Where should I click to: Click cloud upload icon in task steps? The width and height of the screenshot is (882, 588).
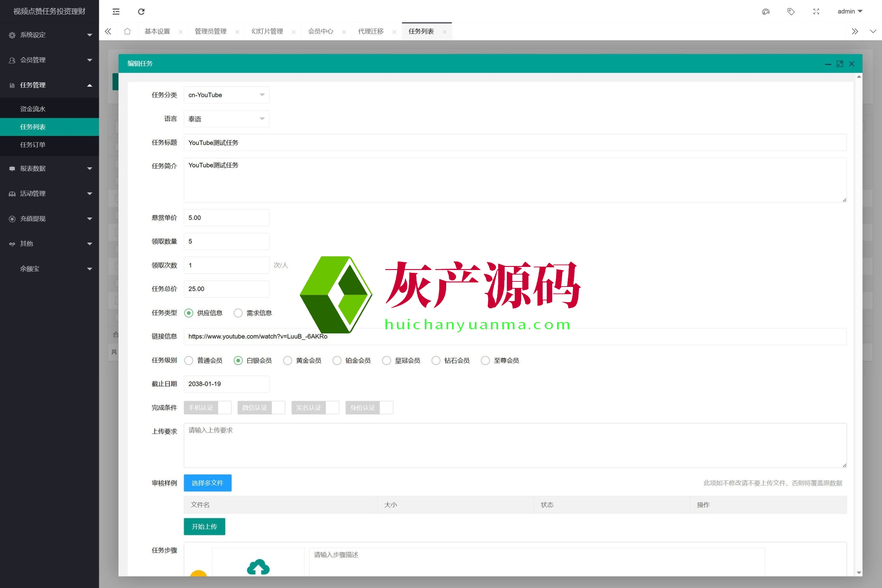point(258,567)
